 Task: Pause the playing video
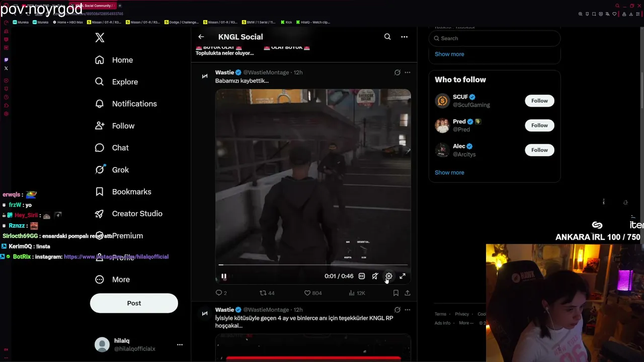tap(224, 276)
